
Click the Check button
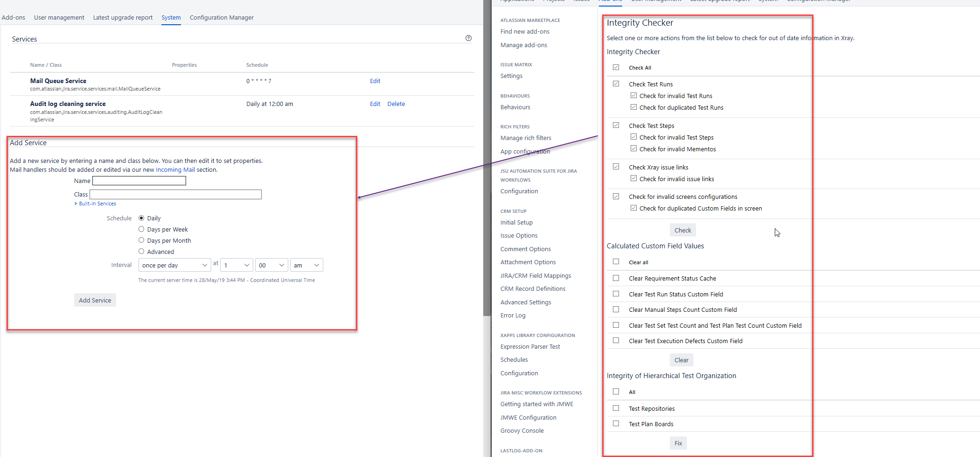(x=683, y=230)
